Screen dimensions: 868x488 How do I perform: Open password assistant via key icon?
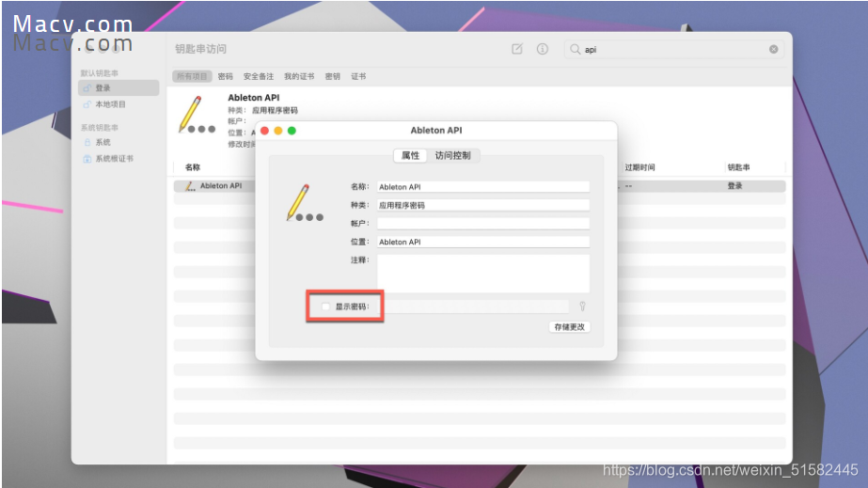[582, 307]
